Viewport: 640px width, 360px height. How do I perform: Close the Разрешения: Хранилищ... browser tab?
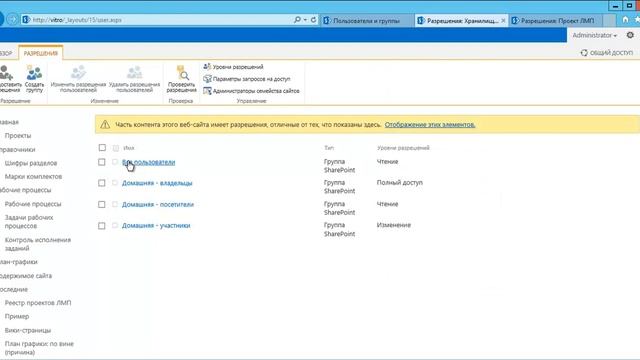pyautogui.click(x=503, y=20)
